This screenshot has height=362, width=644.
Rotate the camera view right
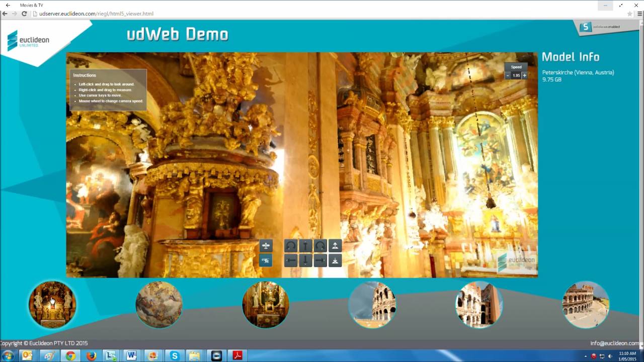point(320,245)
